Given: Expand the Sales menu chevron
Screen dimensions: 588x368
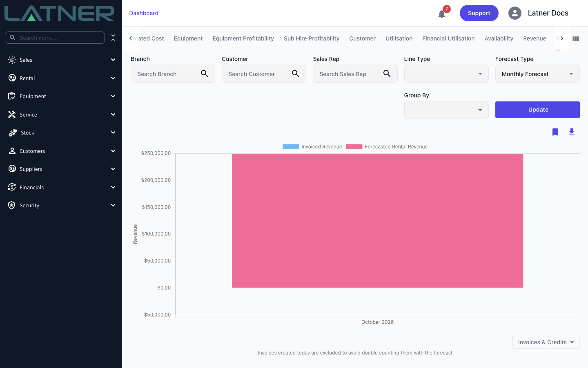Looking at the screenshot, I should point(113,60).
